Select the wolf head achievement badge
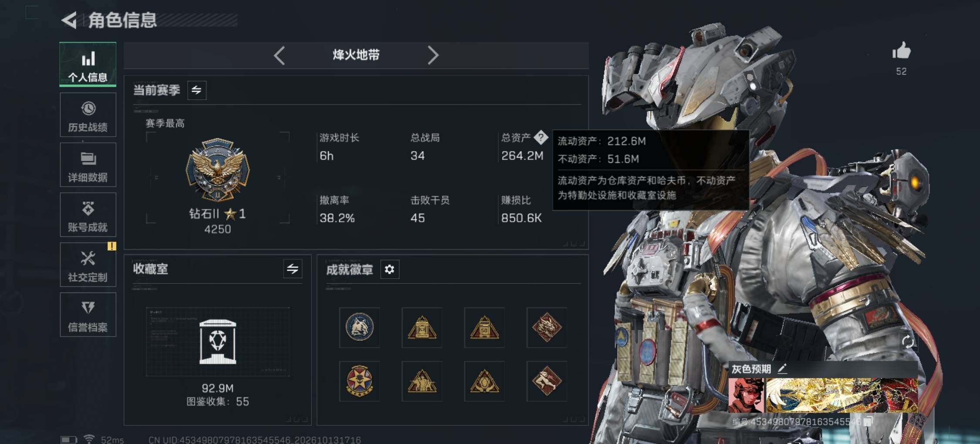 pos(359,327)
